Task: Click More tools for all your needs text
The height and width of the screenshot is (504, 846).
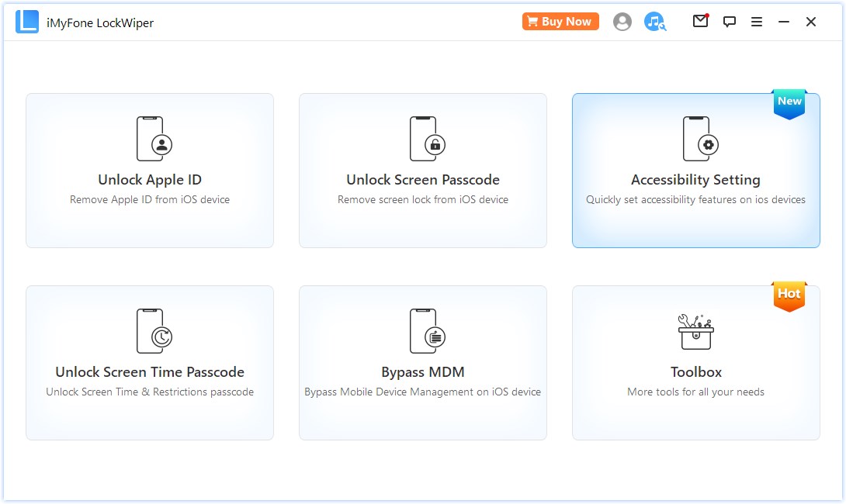Action: click(695, 392)
